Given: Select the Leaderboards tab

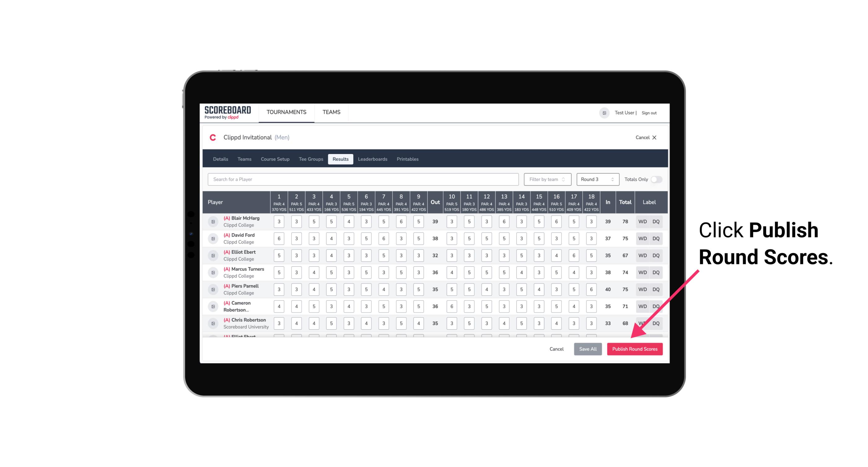Looking at the screenshot, I should click(x=372, y=159).
